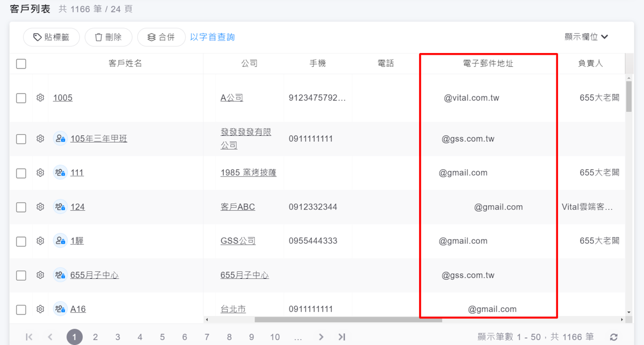Select the checkbox for 655月子中心 row
Viewport: 644px width, 345px height.
21,275
